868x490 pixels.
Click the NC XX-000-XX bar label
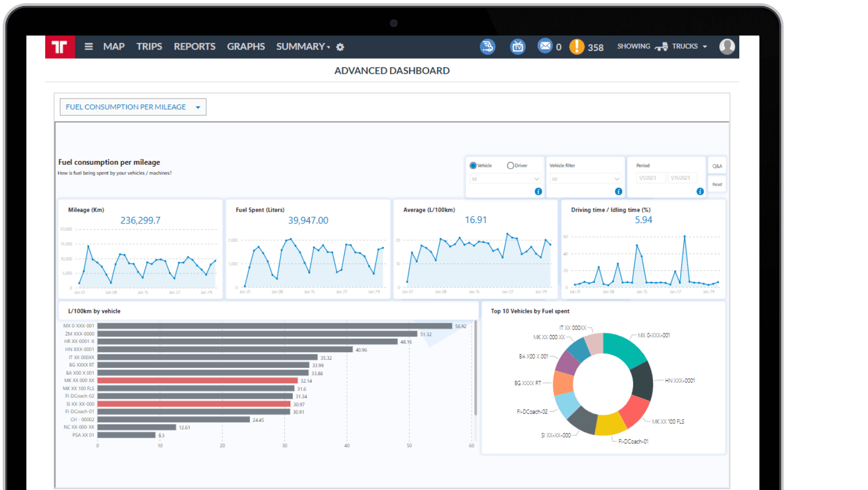79,427
